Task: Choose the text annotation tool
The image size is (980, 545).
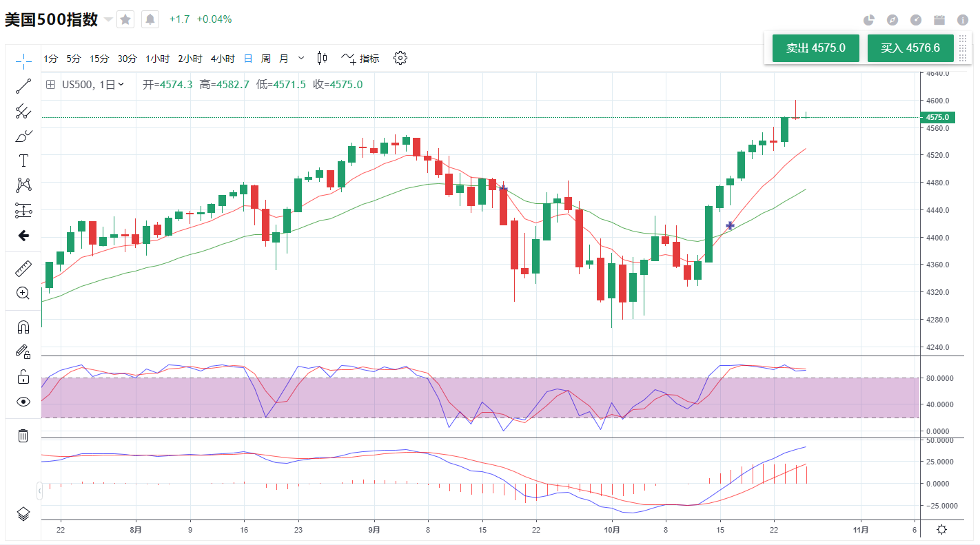Action: [x=23, y=161]
